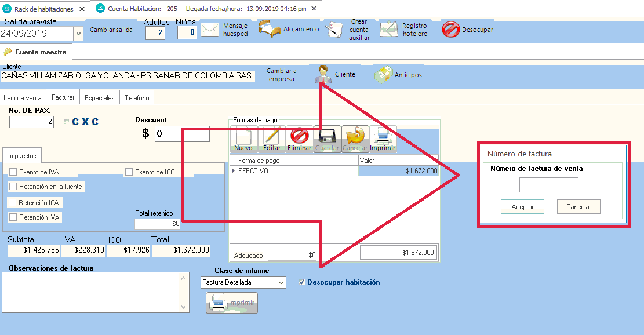Open Alojamiento bed icon
Image resolution: width=644 pixels, height=335 pixels.
tap(268, 29)
